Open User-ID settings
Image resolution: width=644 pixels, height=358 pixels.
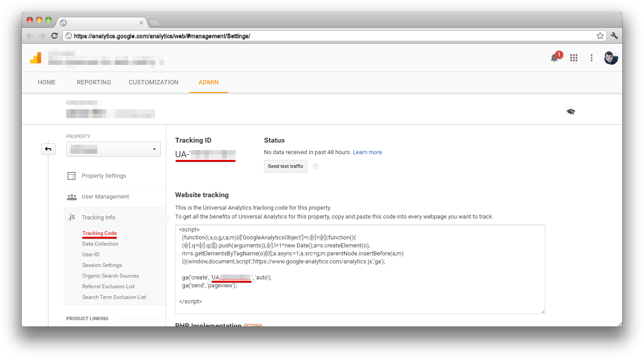click(x=91, y=255)
